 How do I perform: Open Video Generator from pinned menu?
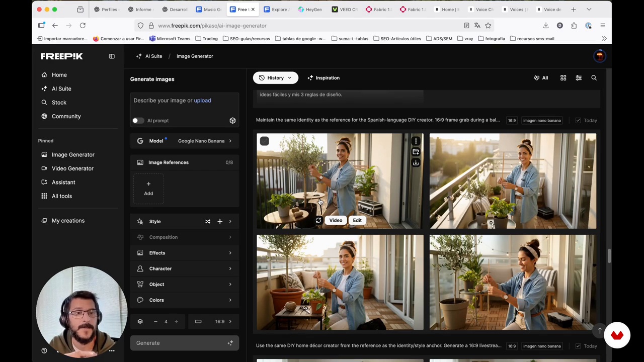tap(72, 168)
